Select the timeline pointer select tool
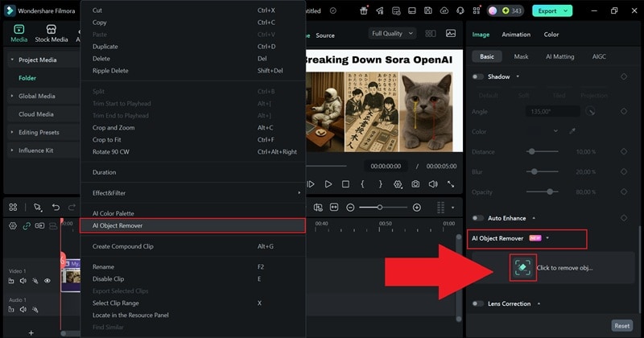644x338 pixels. click(38, 208)
